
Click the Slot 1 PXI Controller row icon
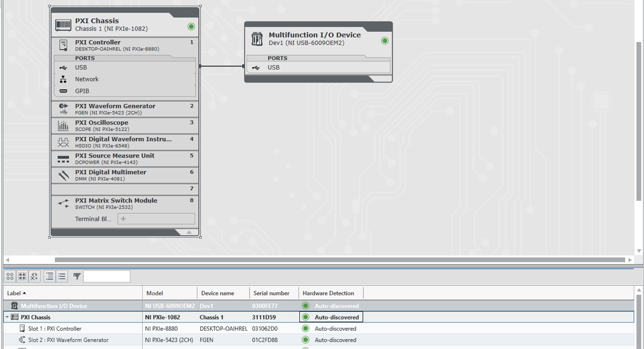(22, 328)
